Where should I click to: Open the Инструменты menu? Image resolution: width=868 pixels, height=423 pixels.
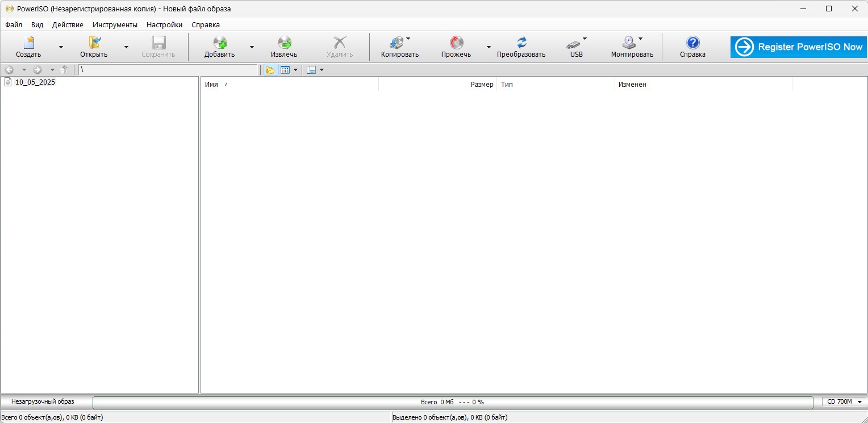[x=115, y=25]
